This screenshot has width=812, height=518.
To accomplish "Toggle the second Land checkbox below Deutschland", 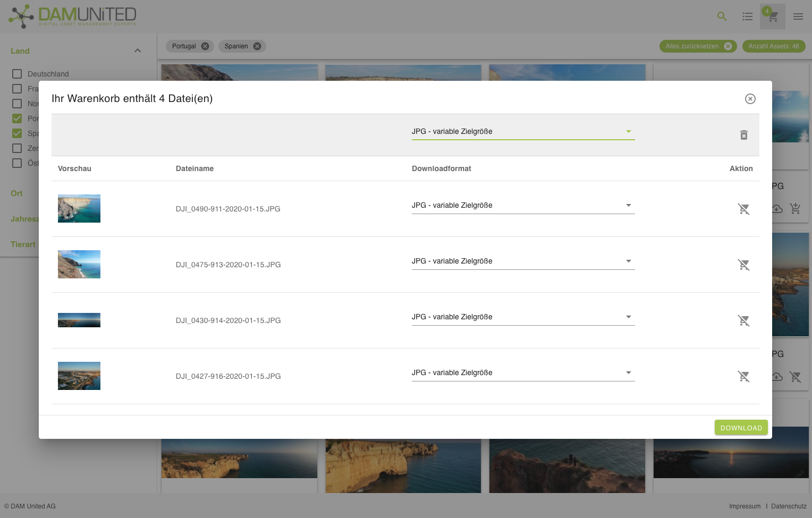I will tap(17, 89).
